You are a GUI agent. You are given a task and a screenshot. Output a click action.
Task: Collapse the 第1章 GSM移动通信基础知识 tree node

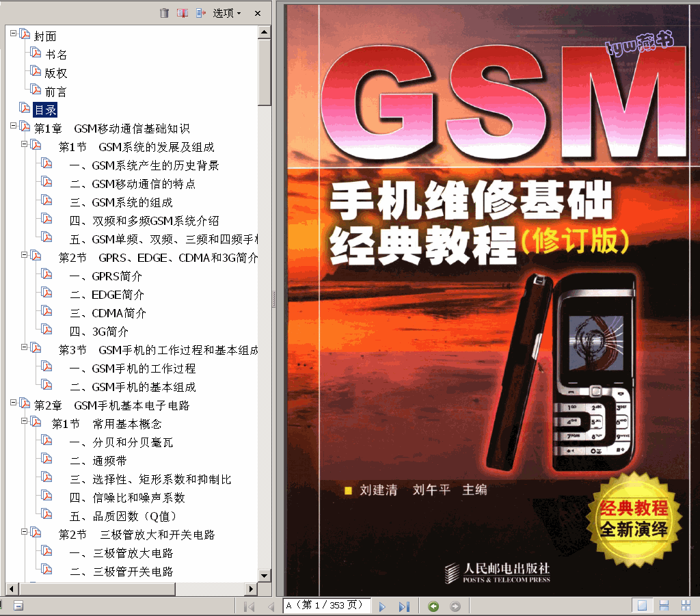14,126
